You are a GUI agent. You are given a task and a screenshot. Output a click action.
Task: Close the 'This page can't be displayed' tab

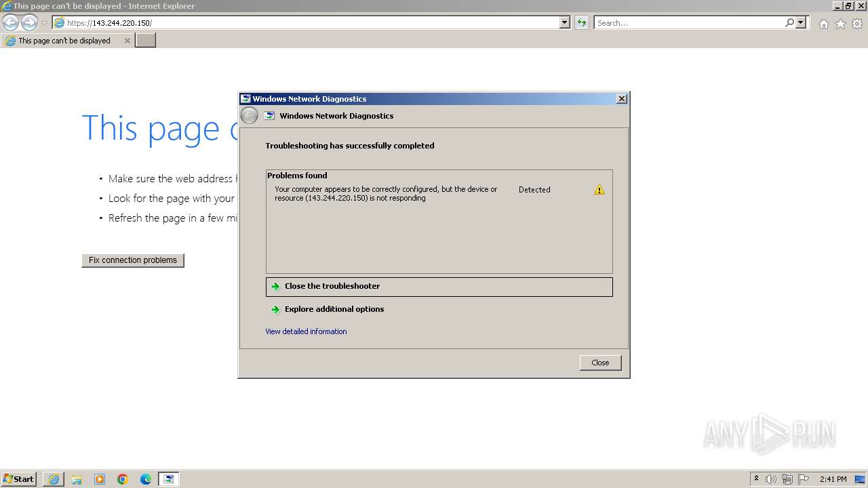(x=127, y=41)
